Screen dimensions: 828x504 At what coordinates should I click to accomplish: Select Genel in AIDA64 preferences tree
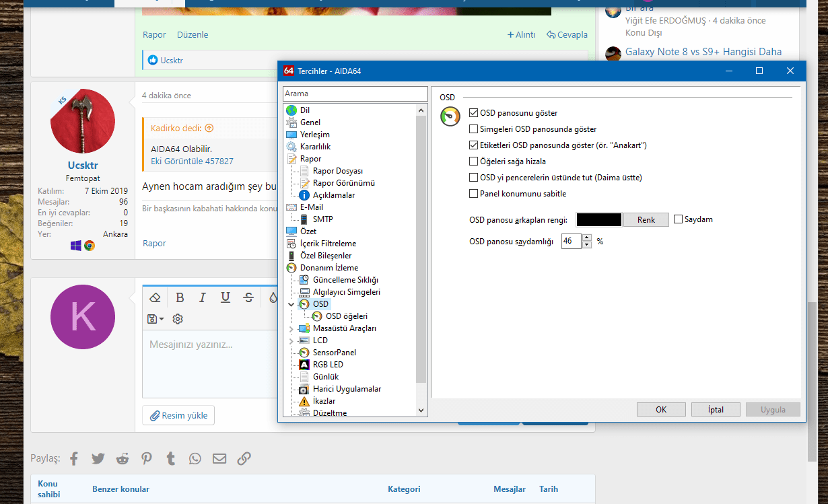(x=310, y=122)
